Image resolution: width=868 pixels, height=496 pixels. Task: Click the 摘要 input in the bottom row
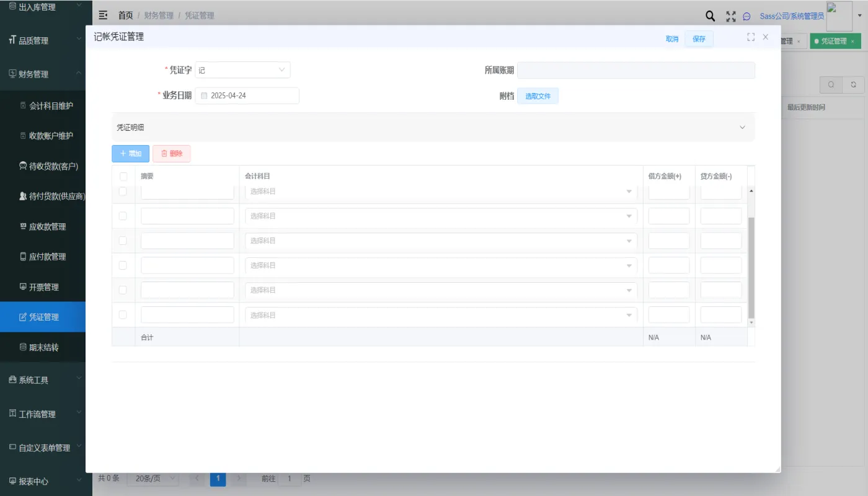click(187, 315)
